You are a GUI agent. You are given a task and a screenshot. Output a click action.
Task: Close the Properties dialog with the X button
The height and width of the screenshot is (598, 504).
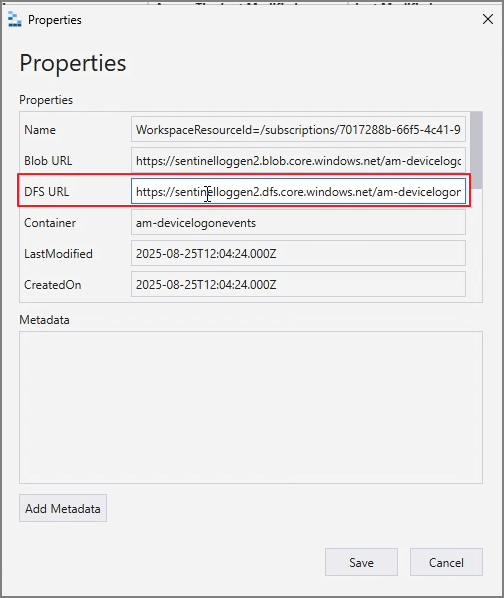point(488,19)
